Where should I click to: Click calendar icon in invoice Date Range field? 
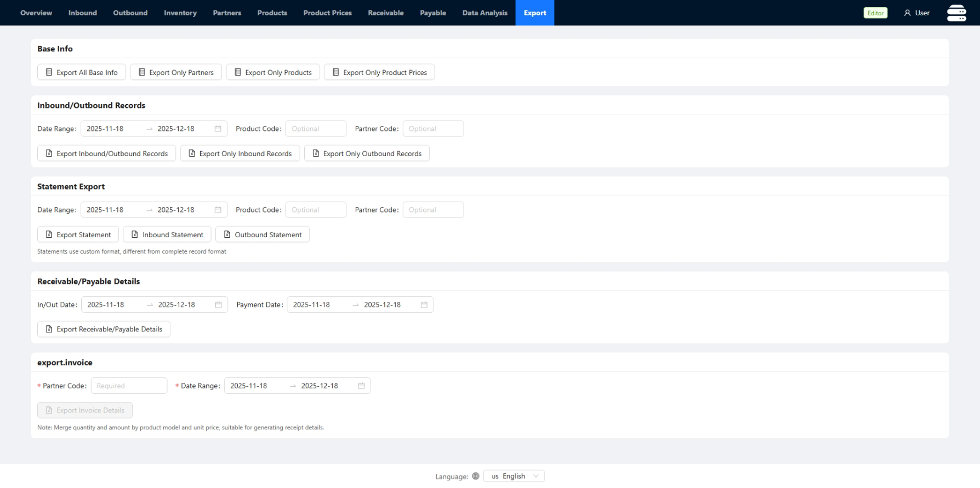(361, 386)
